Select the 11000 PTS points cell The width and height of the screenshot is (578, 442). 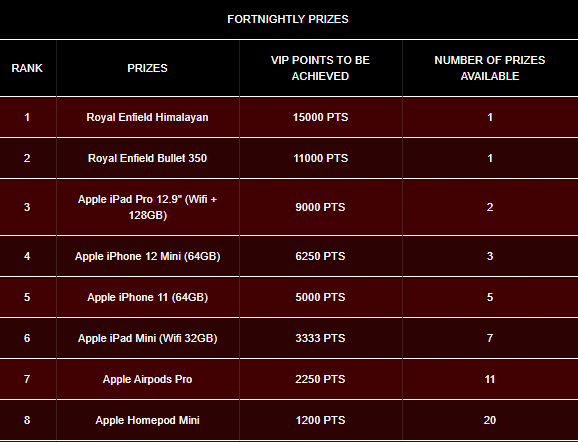coord(320,158)
